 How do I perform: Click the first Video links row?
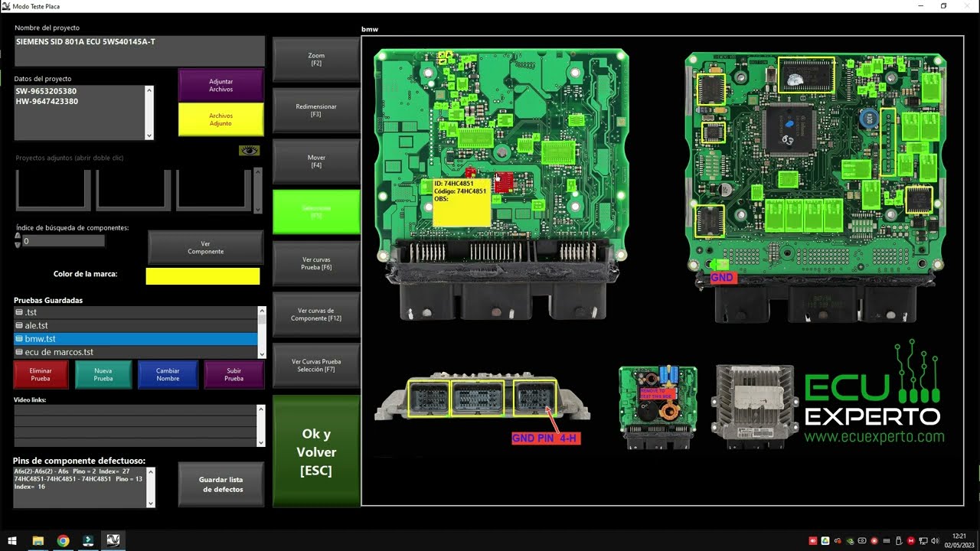click(x=135, y=410)
